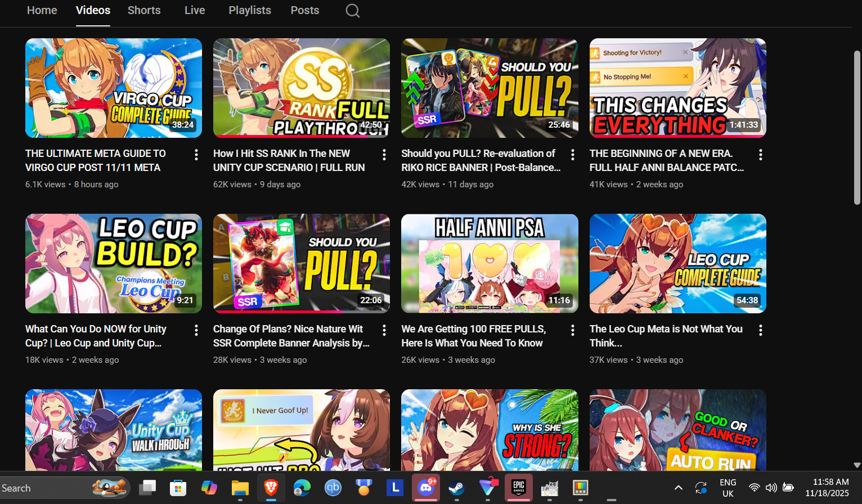This screenshot has width=862, height=504.
Task: Open Copilot from the taskbar
Action: pyautogui.click(x=209, y=488)
